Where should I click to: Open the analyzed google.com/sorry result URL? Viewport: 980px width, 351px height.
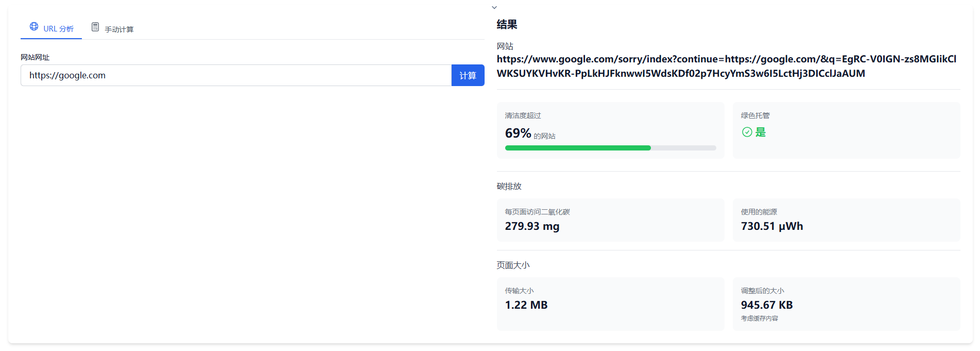(x=726, y=66)
